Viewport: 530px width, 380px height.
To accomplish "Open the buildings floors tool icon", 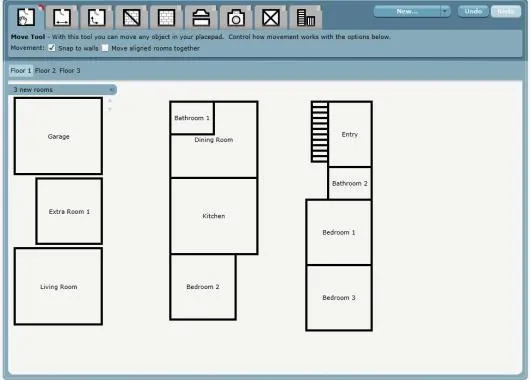I will [x=306, y=18].
